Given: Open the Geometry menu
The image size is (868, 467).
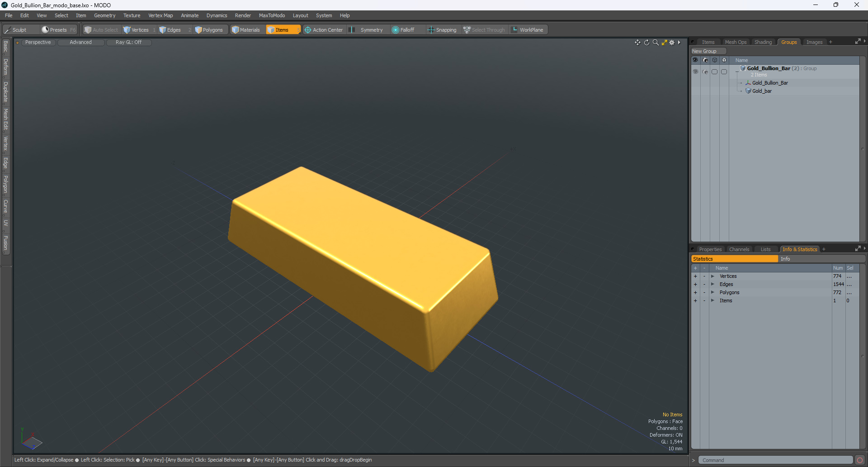Looking at the screenshot, I should [x=104, y=15].
